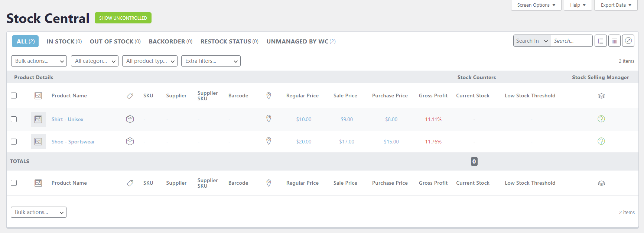Viewport: 644px width, 233px height.
Task: Click the Shoe - Sportswear thumbnail image placeholder
Action: click(38, 142)
